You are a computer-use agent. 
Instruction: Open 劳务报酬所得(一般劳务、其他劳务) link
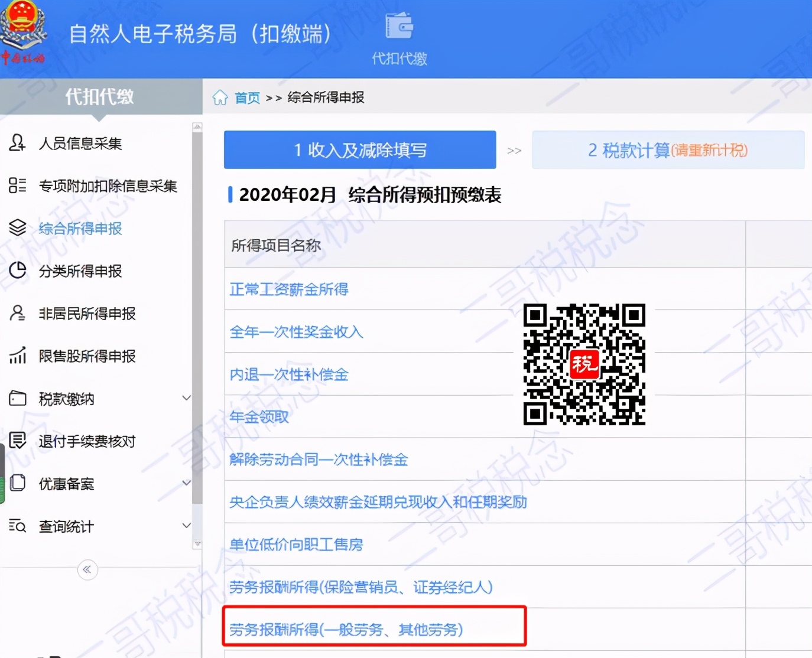(x=346, y=630)
